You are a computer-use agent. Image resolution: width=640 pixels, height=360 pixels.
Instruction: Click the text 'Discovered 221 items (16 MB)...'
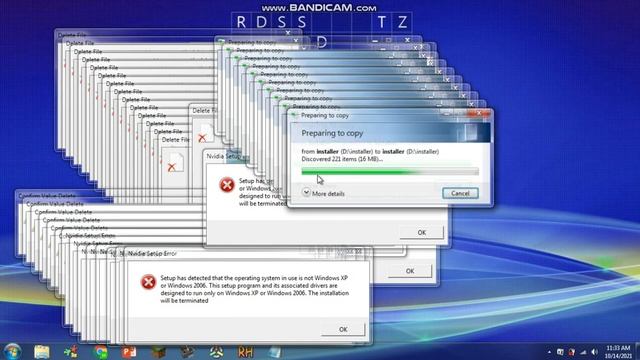pyautogui.click(x=342, y=159)
